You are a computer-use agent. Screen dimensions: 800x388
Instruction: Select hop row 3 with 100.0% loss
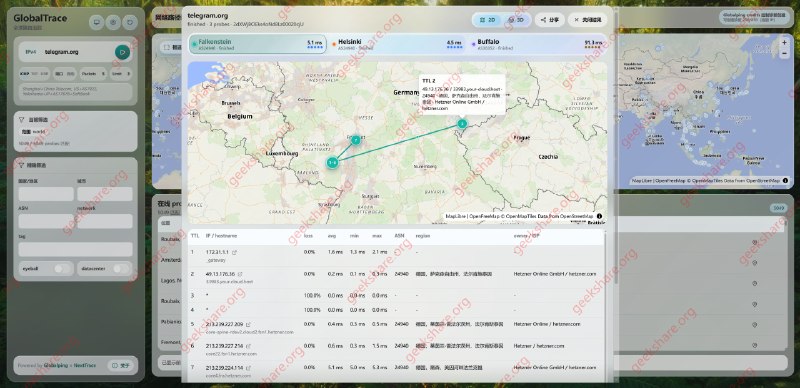(395, 295)
